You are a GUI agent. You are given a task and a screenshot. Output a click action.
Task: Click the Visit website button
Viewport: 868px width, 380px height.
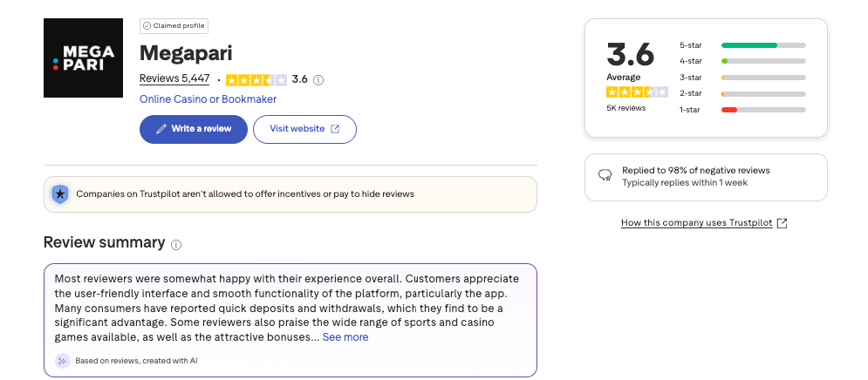pos(304,129)
